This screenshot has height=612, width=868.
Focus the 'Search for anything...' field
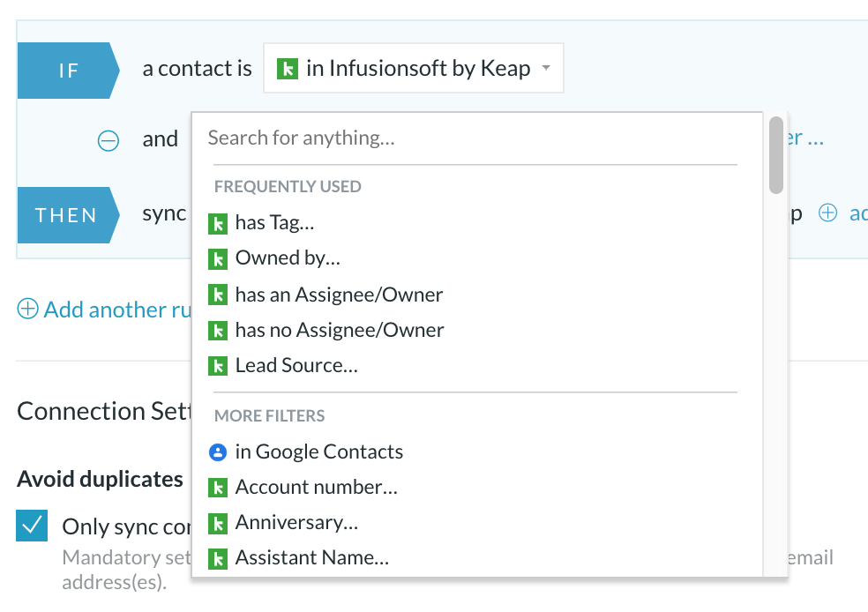pyautogui.click(x=475, y=138)
